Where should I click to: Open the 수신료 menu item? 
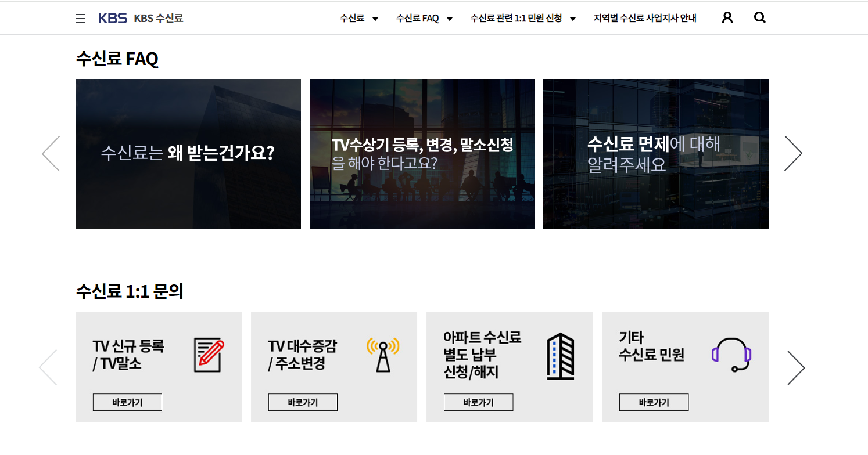[x=352, y=18]
